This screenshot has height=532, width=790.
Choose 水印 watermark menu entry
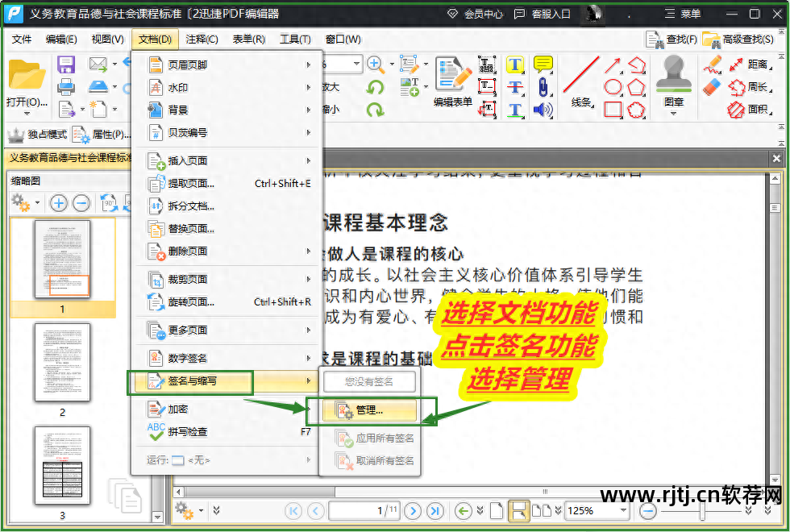(x=227, y=87)
